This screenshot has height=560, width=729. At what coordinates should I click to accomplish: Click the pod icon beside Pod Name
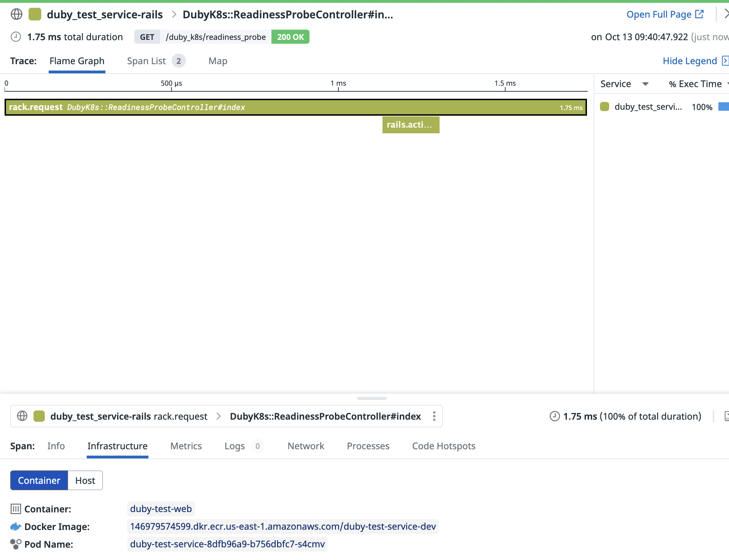(16, 544)
